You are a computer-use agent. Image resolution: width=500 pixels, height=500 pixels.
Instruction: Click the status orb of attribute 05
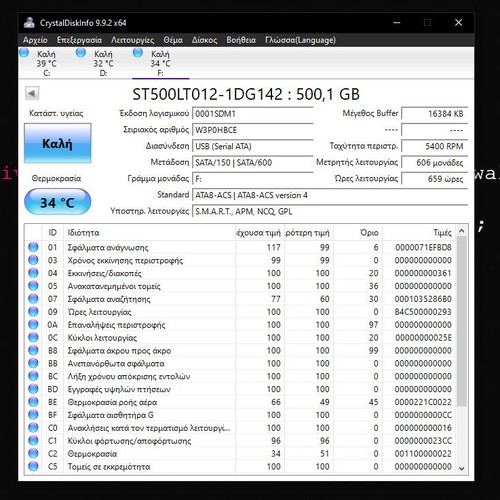tap(33, 286)
